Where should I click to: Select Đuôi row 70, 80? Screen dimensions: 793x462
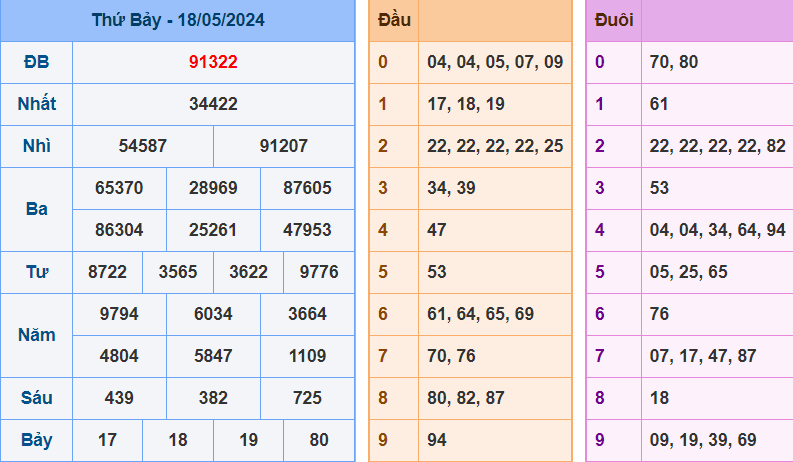(674, 62)
